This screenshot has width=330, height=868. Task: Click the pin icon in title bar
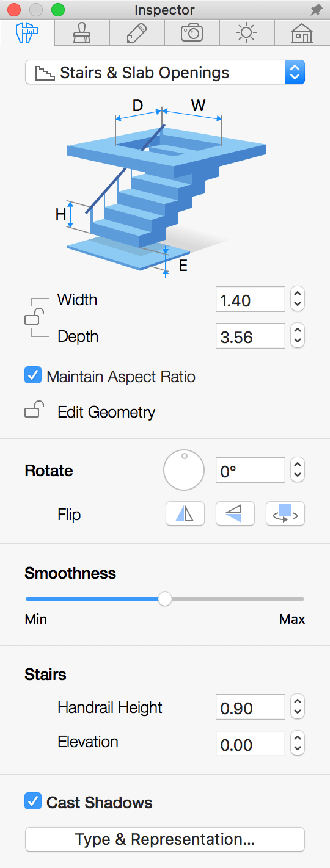(x=316, y=10)
